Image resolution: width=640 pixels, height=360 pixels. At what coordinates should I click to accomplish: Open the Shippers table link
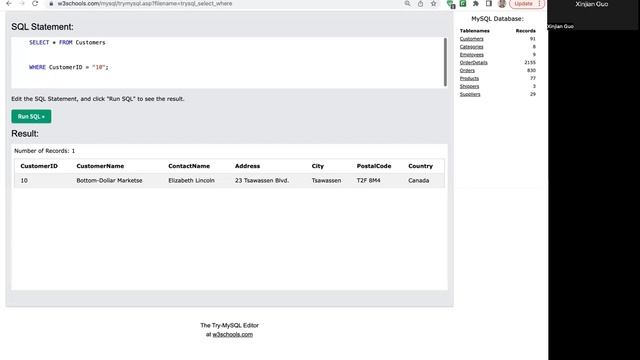[x=469, y=87]
